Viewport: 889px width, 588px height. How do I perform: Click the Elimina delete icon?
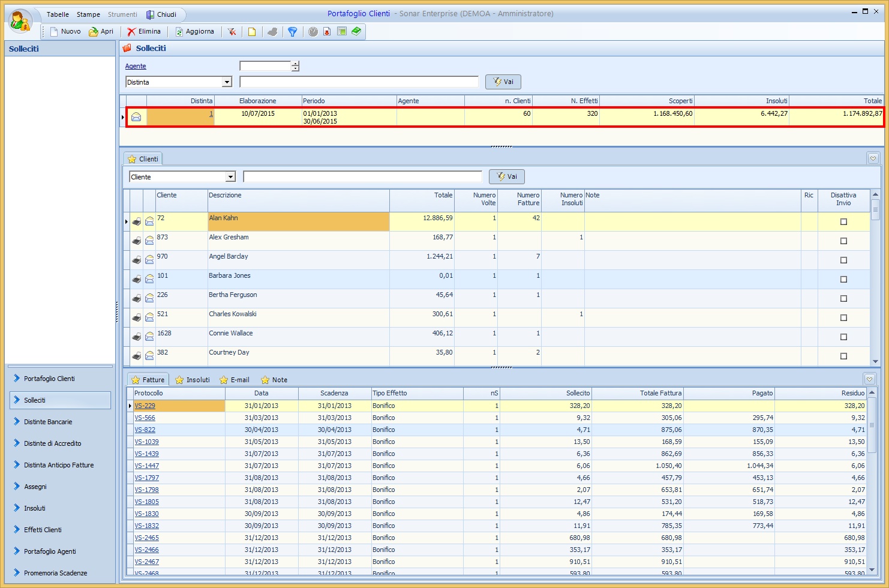131,32
